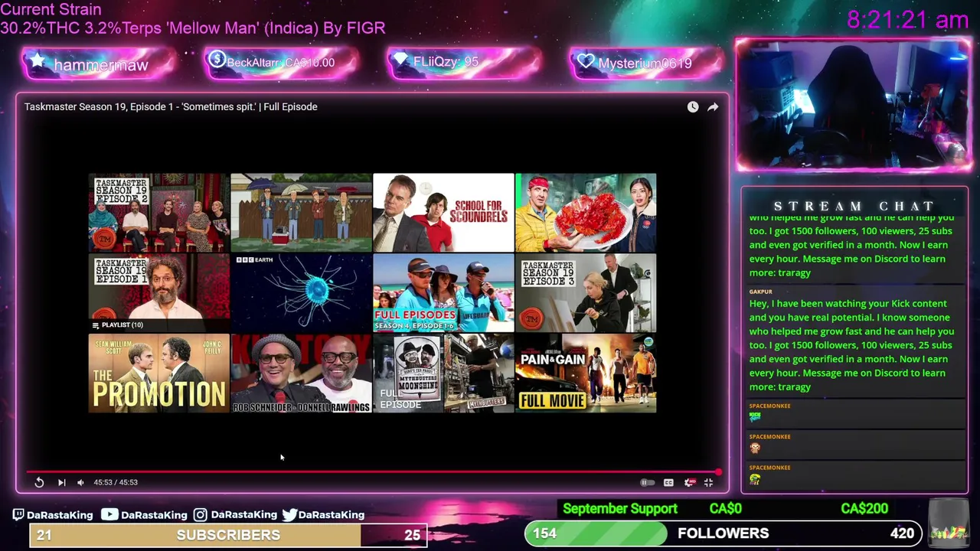
Task: Open the Taskmaster Season 19 Episode 1 playlist
Action: click(158, 292)
